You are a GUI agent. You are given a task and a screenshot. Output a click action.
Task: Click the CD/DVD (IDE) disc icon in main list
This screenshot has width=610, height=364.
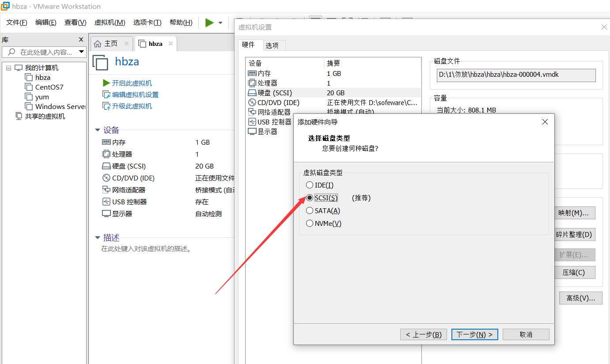coord(106,178)
